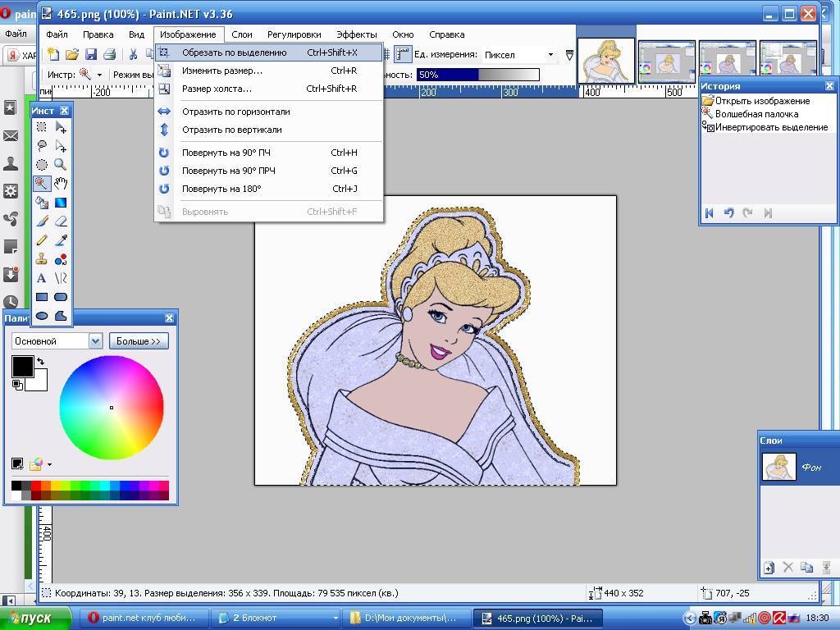Click the primary black color swatch
The height and width of the screenshot is (630, 840).
click(x=22, y=366)
